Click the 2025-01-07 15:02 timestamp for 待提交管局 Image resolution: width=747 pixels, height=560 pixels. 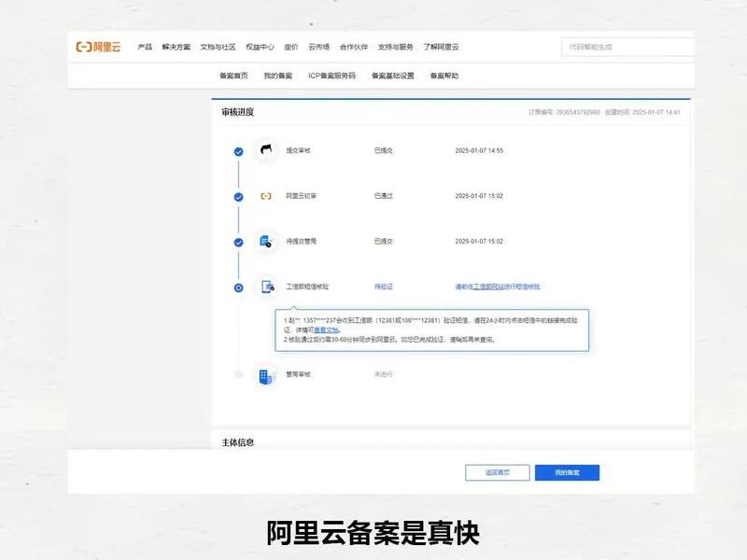(479, 242)
